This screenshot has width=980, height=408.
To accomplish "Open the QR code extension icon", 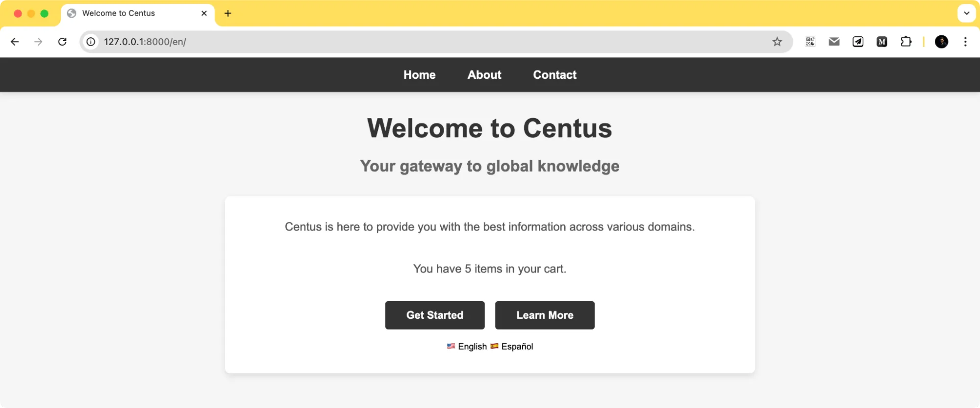I will pyautogui.click(x=810, y=42).
